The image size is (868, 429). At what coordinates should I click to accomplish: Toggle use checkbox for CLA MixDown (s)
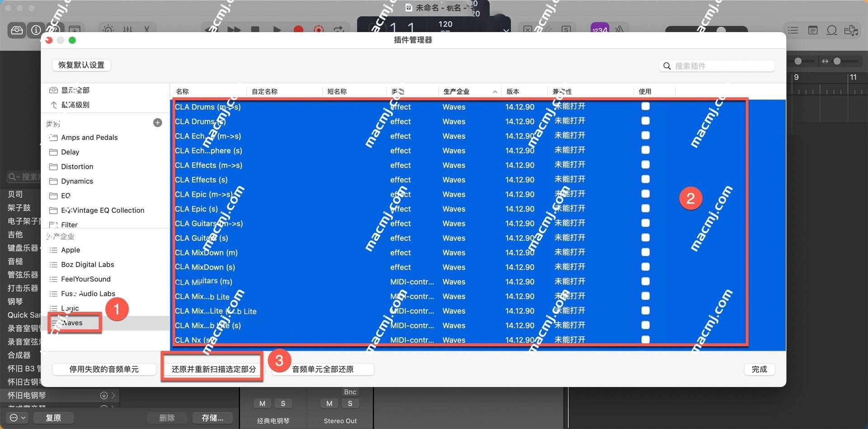pos(646,267)
